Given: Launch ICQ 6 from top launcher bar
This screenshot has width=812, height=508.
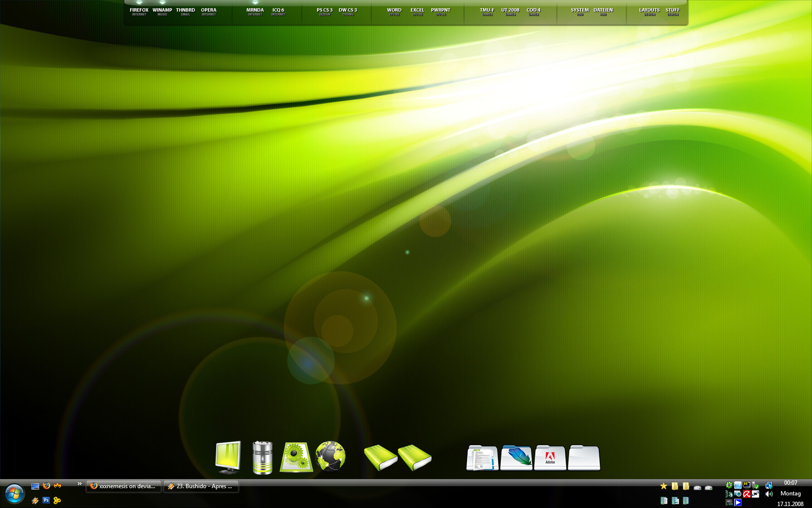Looking at the screenshot, I should 278,12.
